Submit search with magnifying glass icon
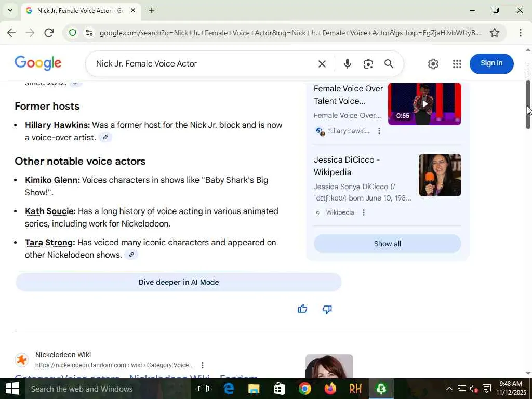The height and width of the screenshot is (399, 532). tap(389, 64)
